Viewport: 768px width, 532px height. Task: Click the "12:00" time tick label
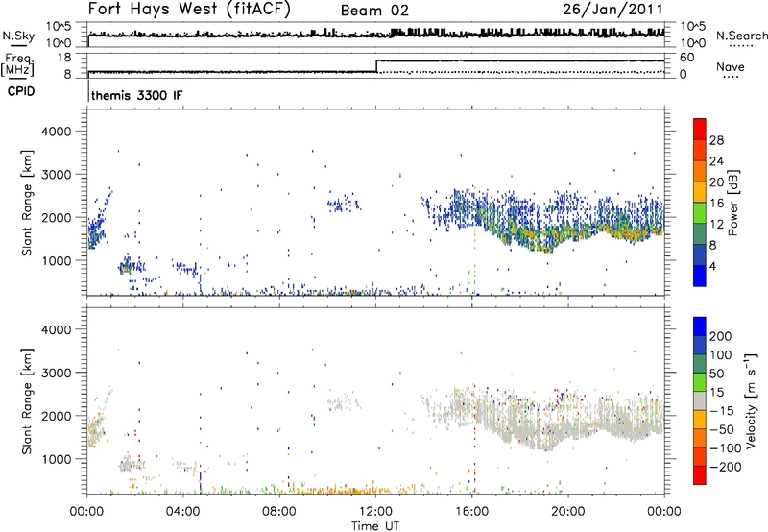375,512
